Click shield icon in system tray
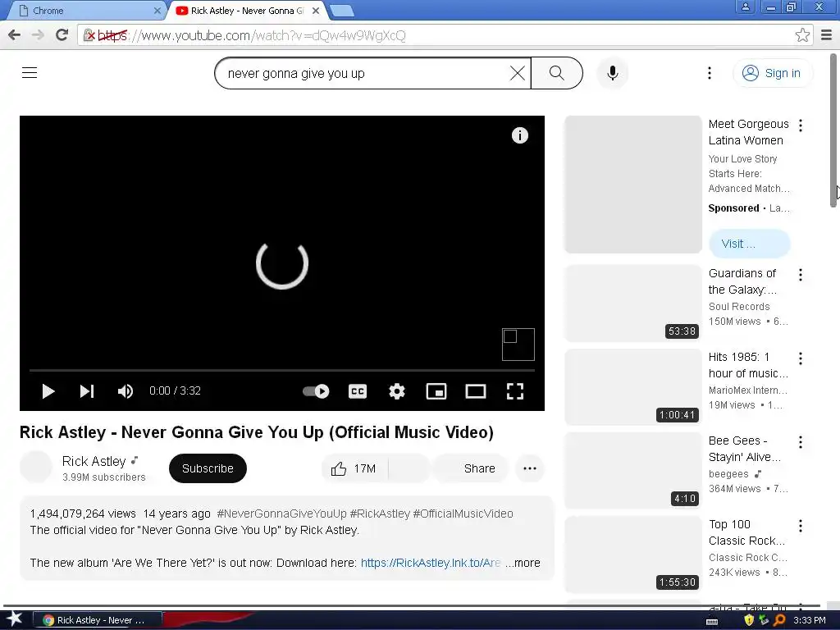Screen dimensions: 840x630 [x=749, y=620]
